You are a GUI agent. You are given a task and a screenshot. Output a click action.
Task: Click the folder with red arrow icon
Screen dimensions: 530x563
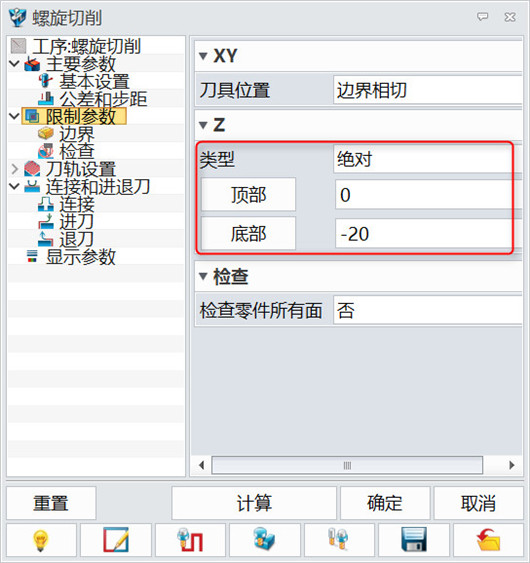(x=488, y=540)
